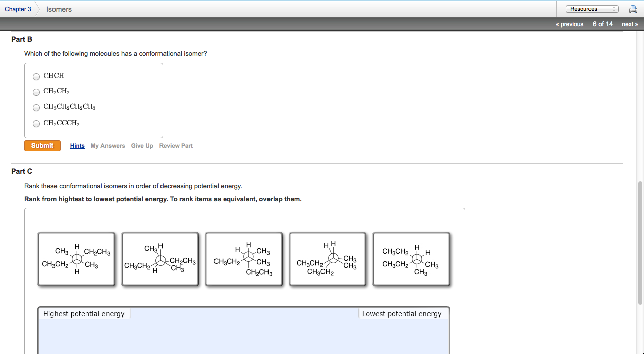Select the second Newman projection with CH3 H eclipsed
The height and width of the screenshot is (354, 644).
[160, 259]
